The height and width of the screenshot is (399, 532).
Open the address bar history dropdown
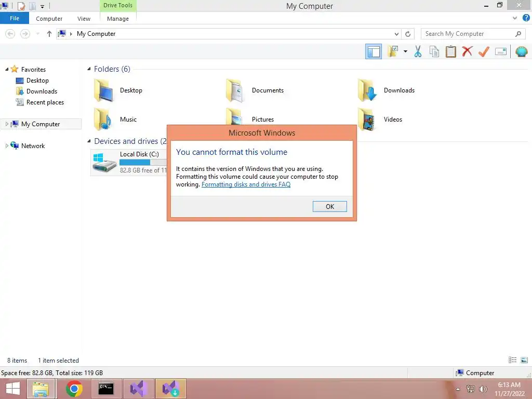396,34
